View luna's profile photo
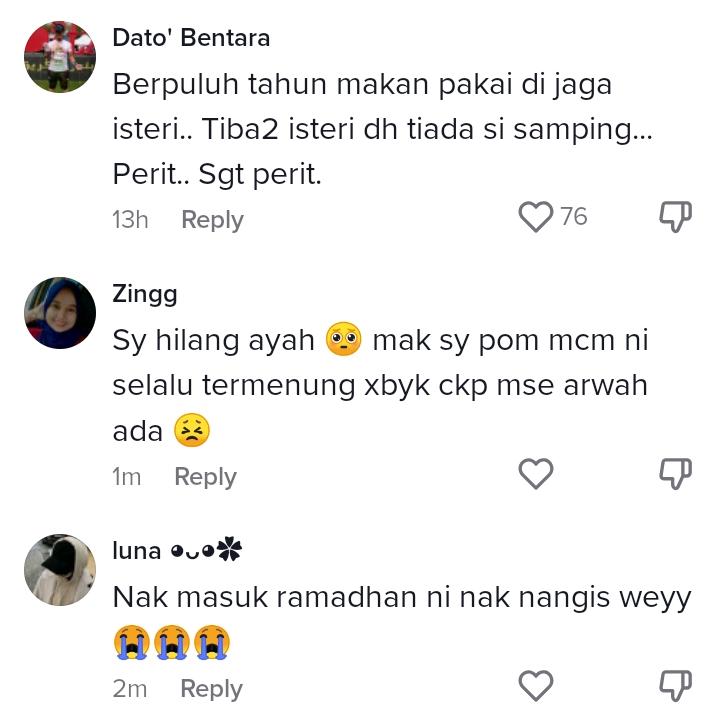The width and height of the screenshot is (720, 721). (x=60, y=569)
